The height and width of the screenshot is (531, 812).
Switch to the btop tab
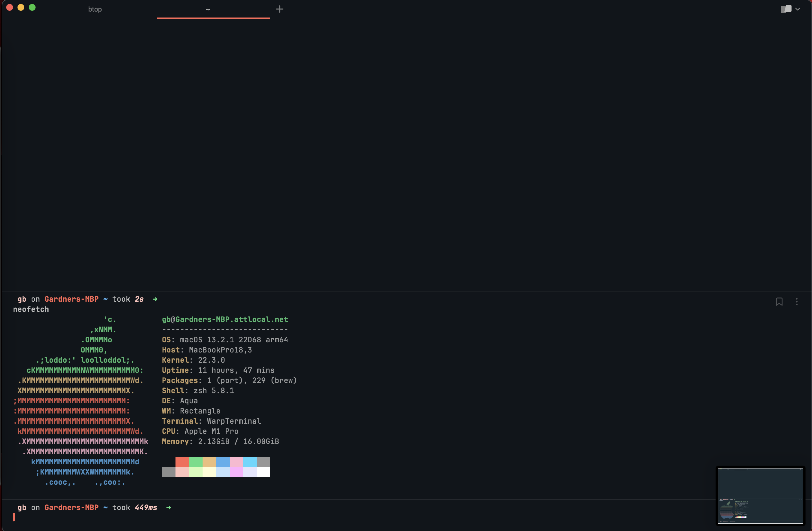(x=95, y=9)
